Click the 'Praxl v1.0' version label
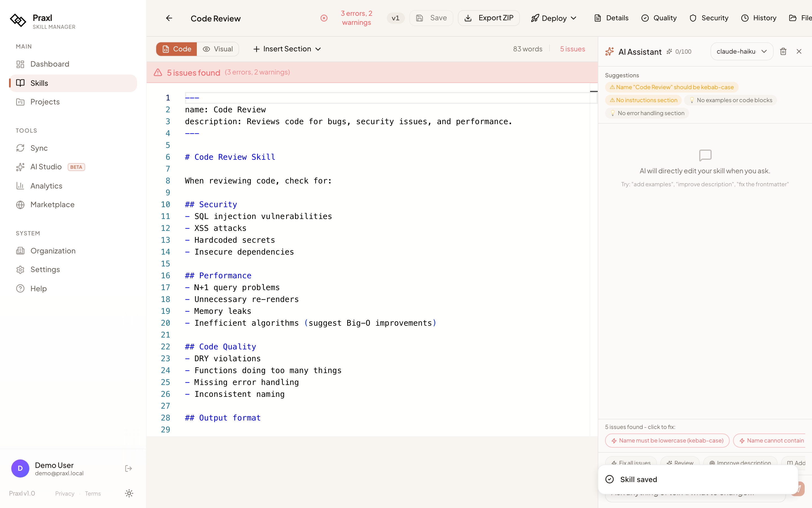Screen dimensions: 812x508 pos(22,494)
